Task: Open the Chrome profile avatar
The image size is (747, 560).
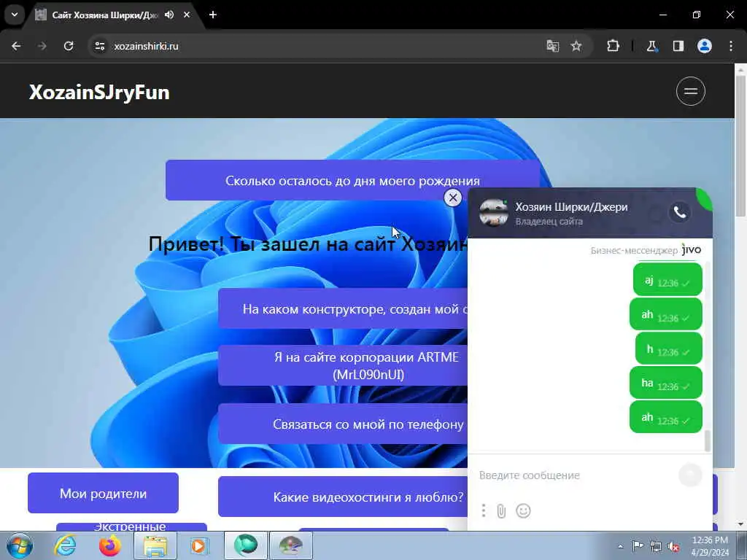Action: click(705, 46)
